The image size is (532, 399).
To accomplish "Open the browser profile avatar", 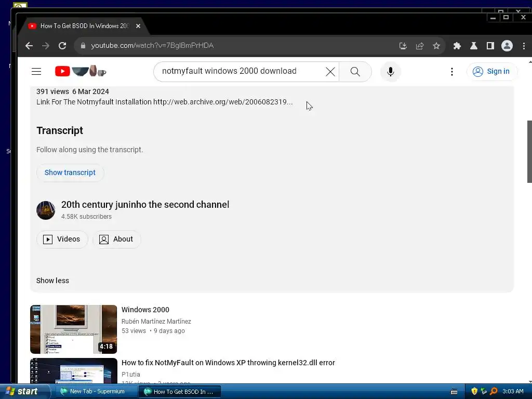I will [507, 46].
